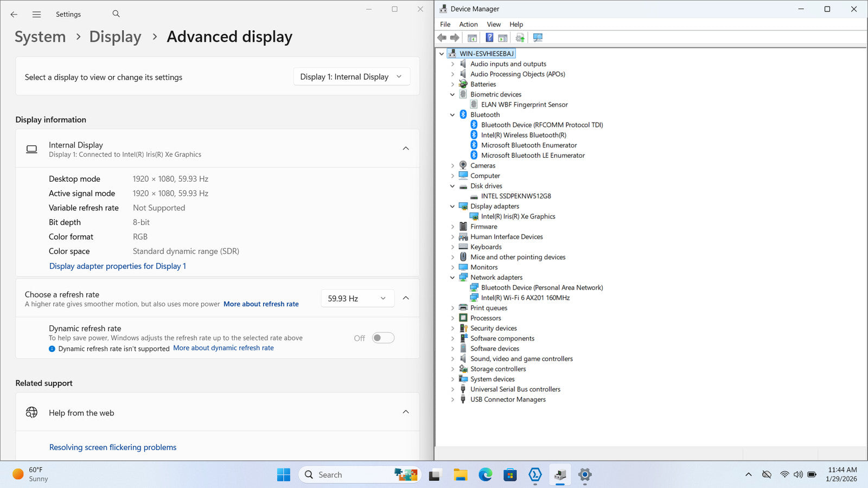
Task: Click Show/Hide console tree toolbar icon
Action: point(472,37)
